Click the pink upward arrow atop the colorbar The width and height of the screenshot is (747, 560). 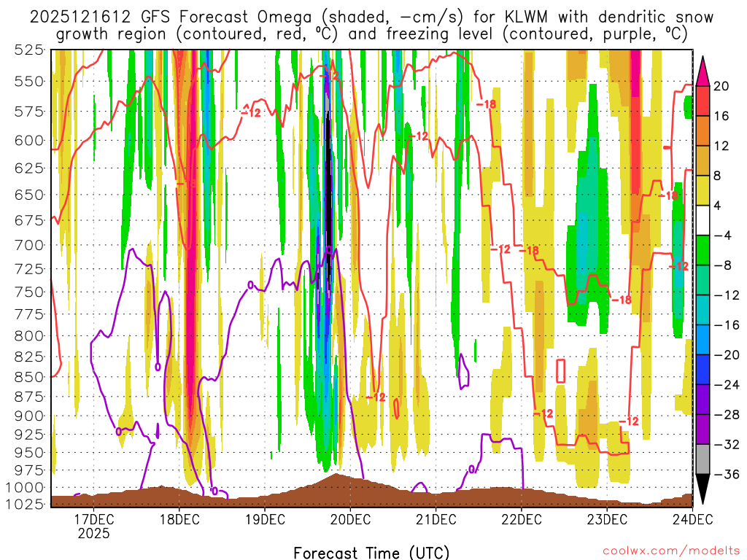coord(703,71)
